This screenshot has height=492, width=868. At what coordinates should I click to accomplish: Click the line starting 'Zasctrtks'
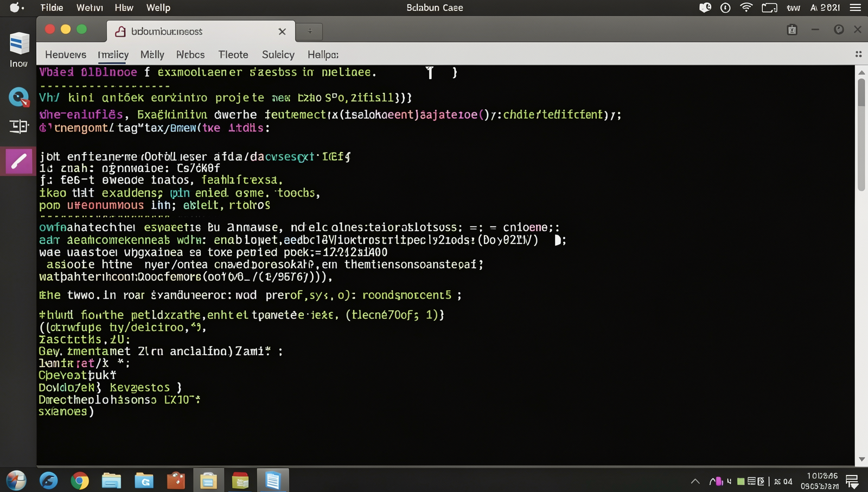[x=85, y=339]
